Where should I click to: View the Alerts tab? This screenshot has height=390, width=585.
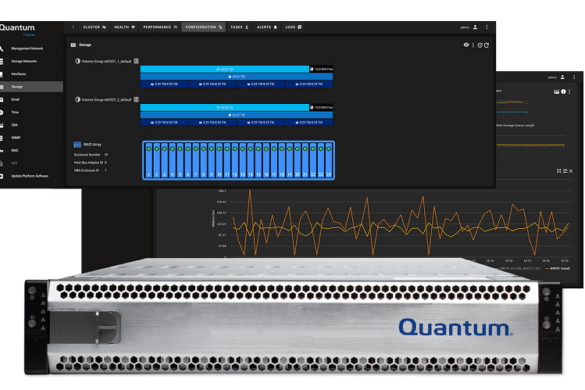267,27
